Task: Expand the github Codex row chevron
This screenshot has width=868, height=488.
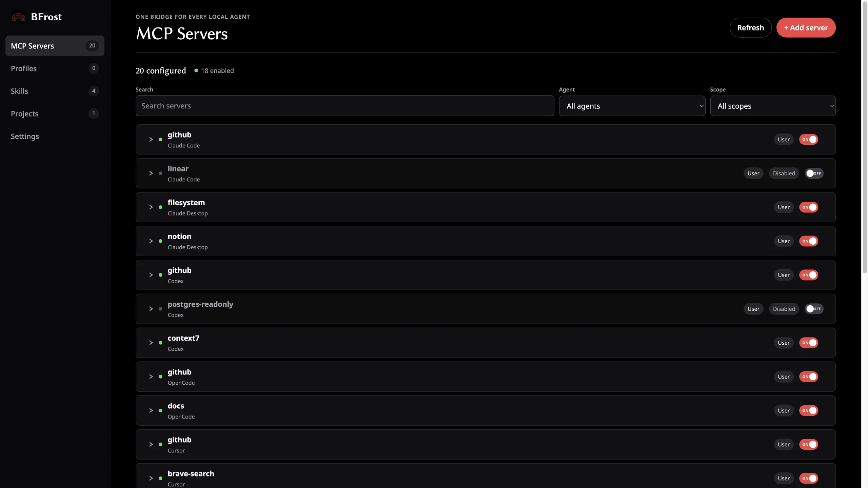Action: 151,275
